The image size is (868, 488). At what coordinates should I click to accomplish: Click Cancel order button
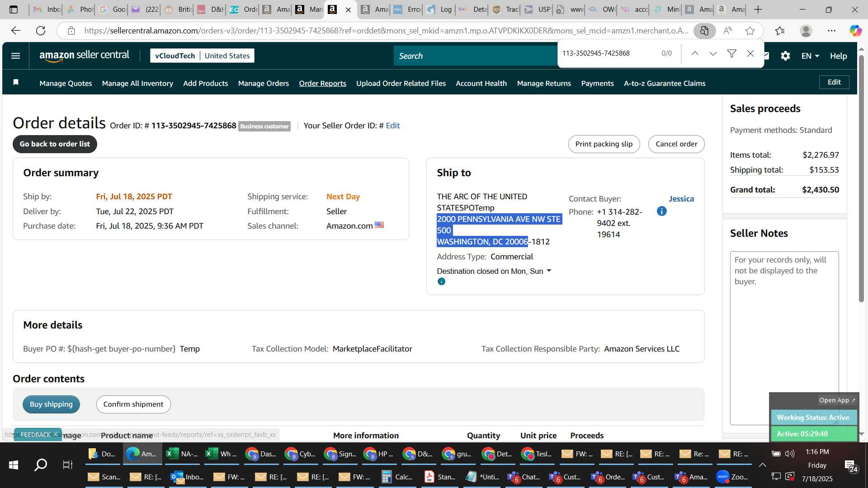click(676, 144)
